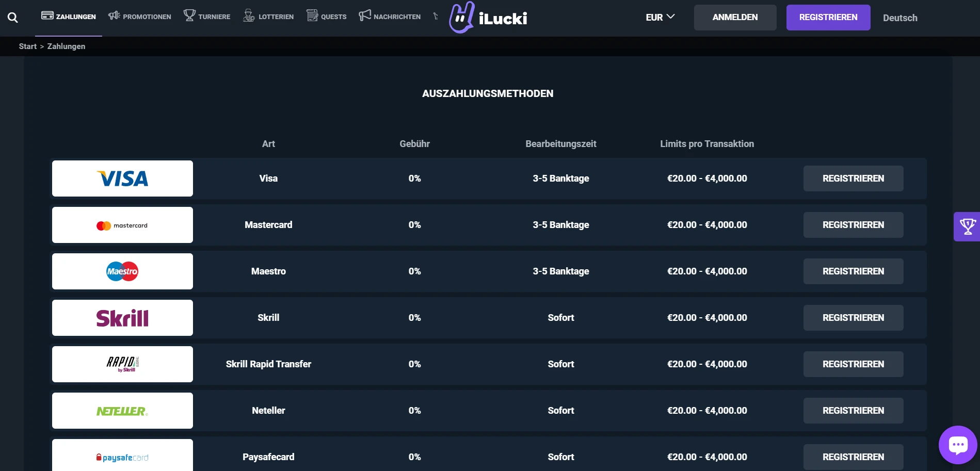Expand the small arrow after Nachrichten
Image resolution: width=980 pixels, height=471 pixels.
pyautogui.click(x=436, y=17)
